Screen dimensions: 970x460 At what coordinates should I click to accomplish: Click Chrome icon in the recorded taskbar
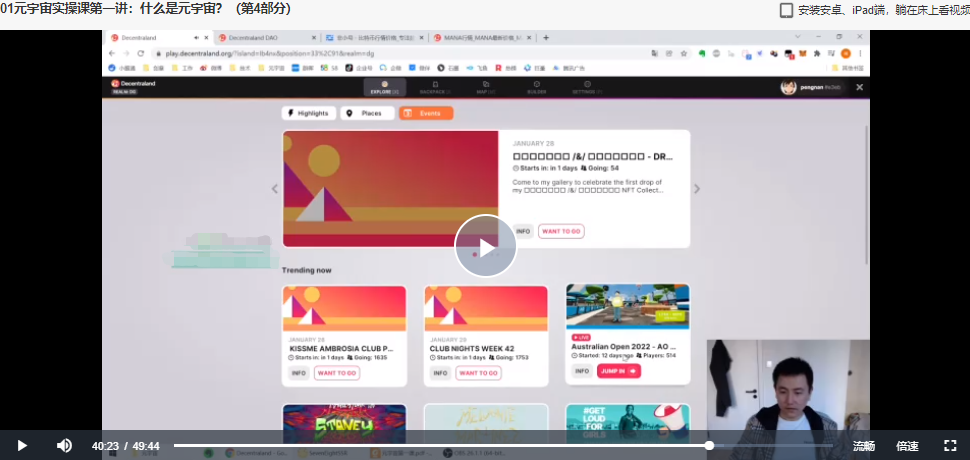click(230, 453)
